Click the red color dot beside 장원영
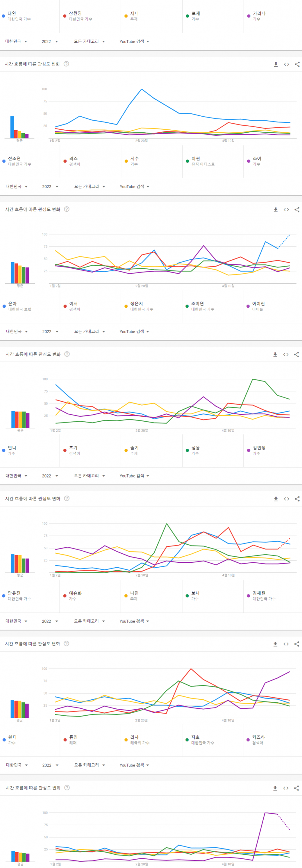The width and height of the screenshot is (302, 868). click(65, 16)
